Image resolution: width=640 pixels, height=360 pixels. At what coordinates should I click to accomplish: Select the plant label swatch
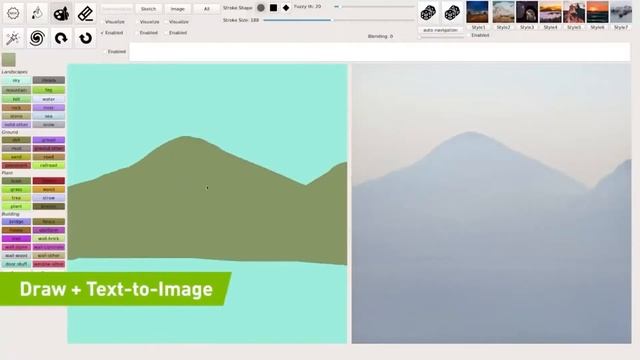coord(16,207)
